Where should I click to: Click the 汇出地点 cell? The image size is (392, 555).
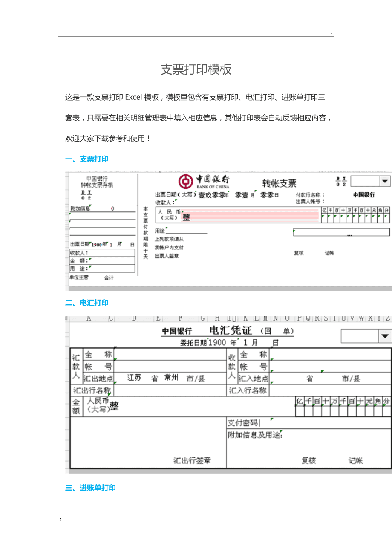pos(98,378)
